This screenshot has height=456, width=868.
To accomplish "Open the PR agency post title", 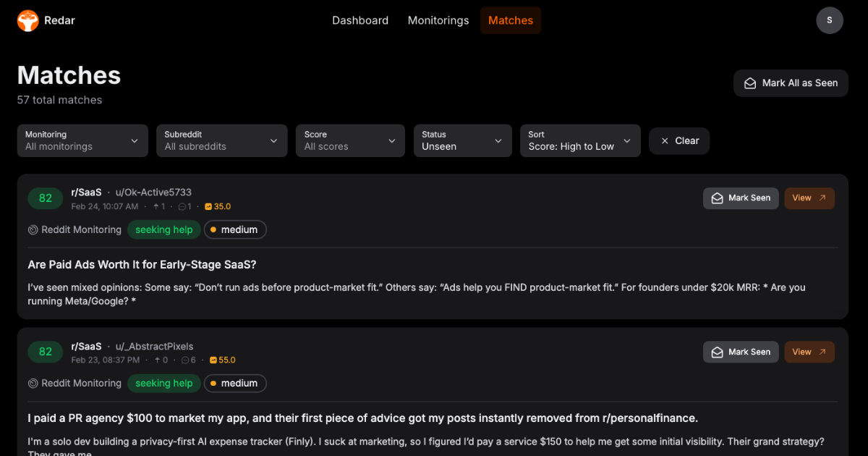I will click(x=362, y=418).
